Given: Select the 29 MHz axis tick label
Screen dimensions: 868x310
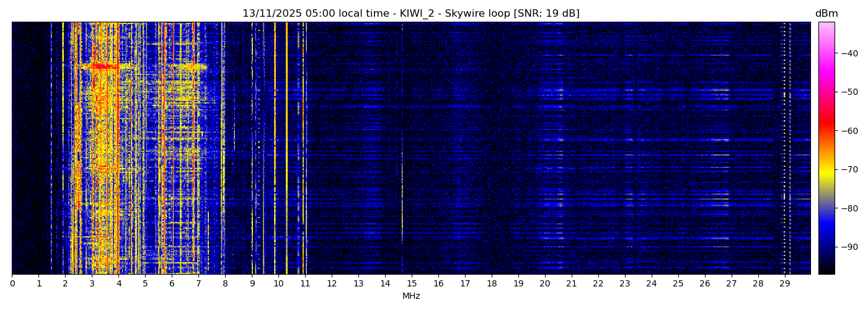Looking at the screenshot, I should click(785, 283).
